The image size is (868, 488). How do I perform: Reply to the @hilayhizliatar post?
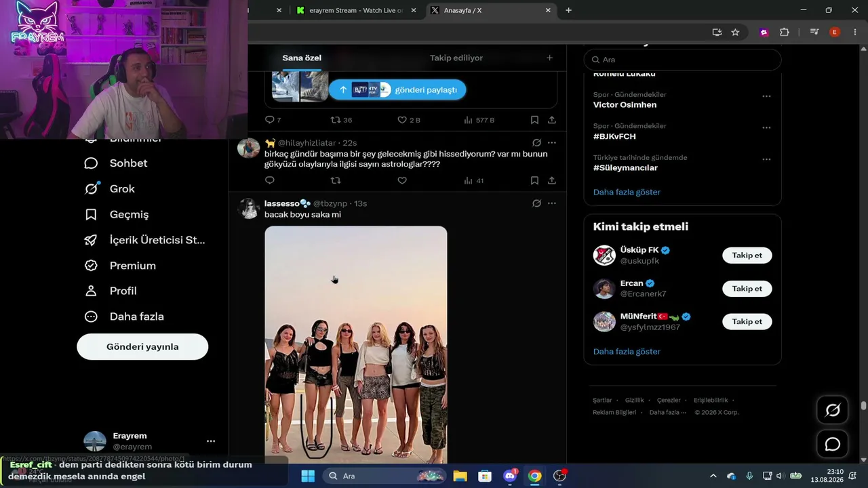pos(270,180)
